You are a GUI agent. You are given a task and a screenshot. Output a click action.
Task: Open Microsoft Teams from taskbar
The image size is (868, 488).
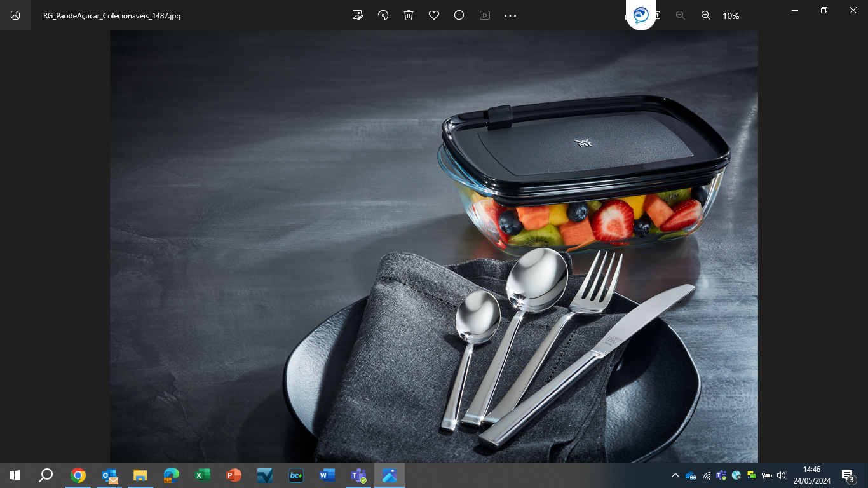click(358, 475)
